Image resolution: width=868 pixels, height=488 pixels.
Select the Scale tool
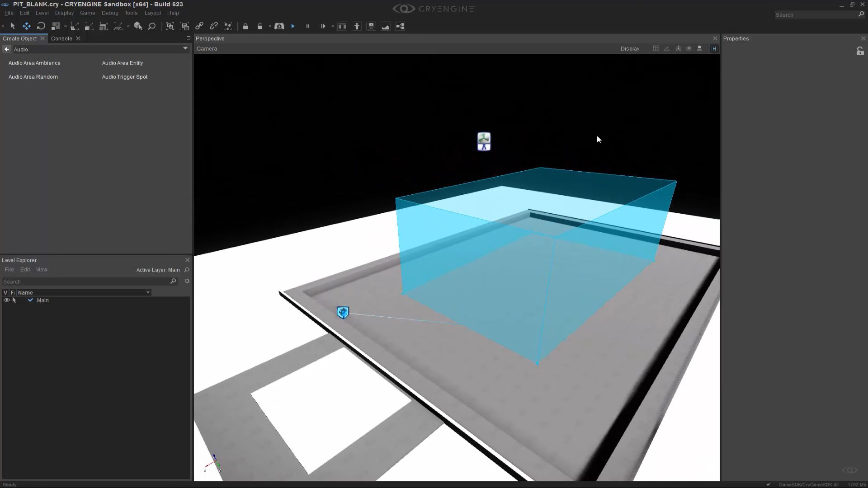(56, 26)
